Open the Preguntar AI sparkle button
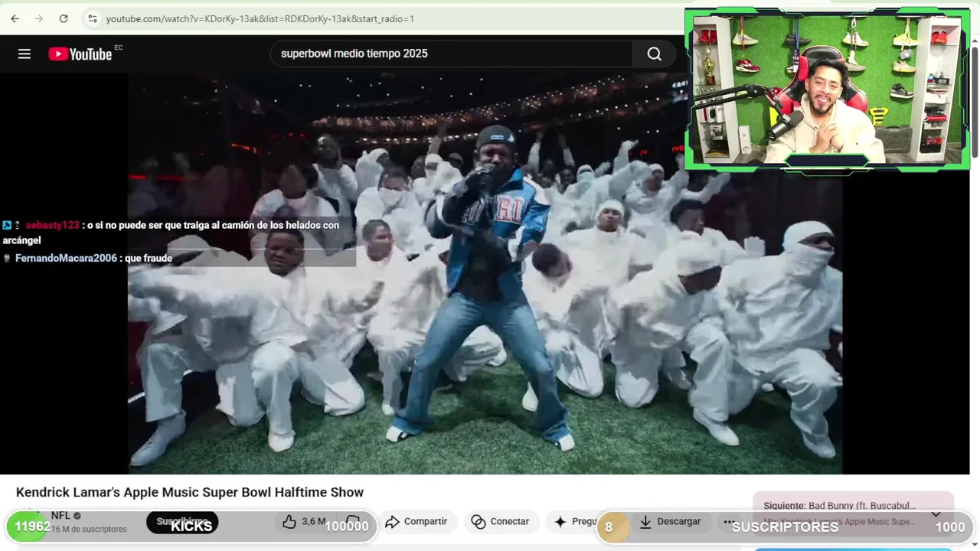980x551 pixels. [576, 522]
